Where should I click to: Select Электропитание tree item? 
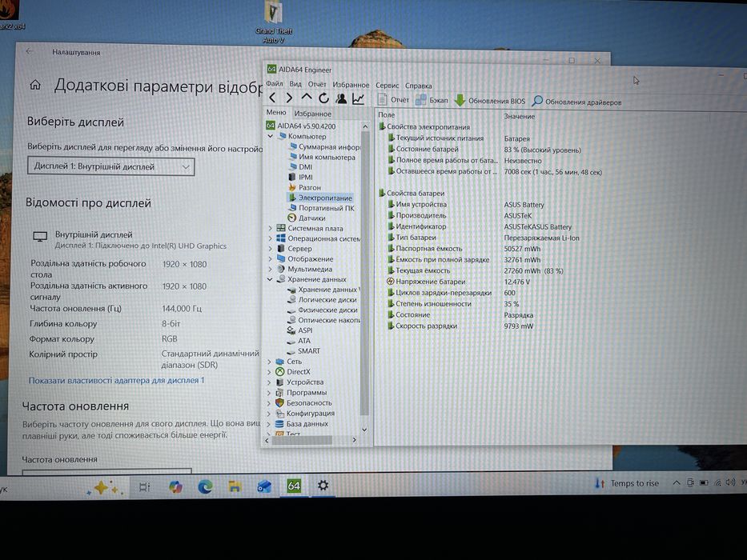point(320,198)
